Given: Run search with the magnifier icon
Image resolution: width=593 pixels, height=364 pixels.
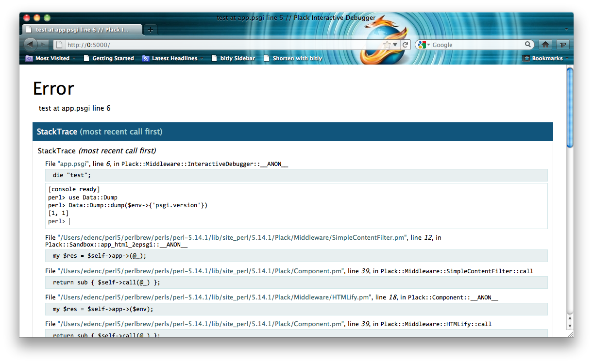Looking at the screenshot, I should coord(528,45).
